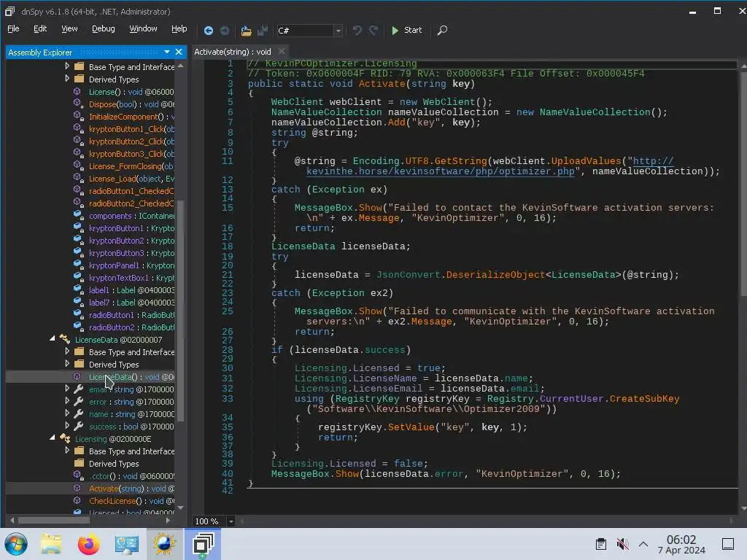Click the email property wrench icon

point(79,389)
